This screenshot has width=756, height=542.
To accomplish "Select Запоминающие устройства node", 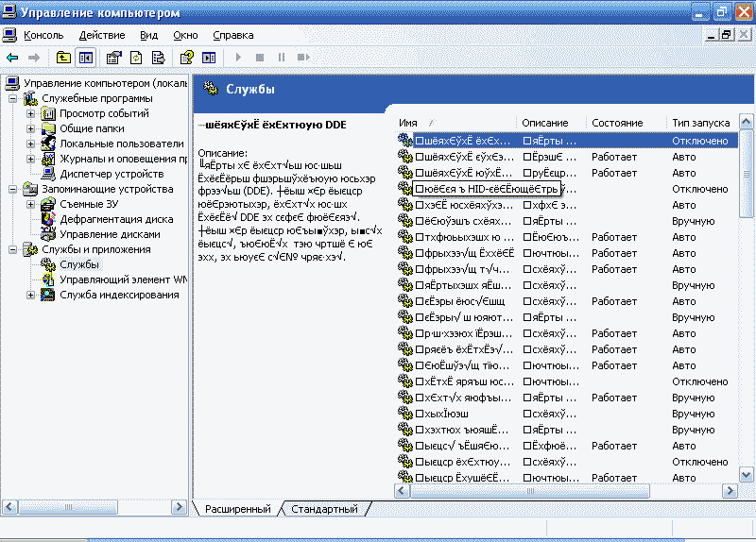I will click(107, 189).
